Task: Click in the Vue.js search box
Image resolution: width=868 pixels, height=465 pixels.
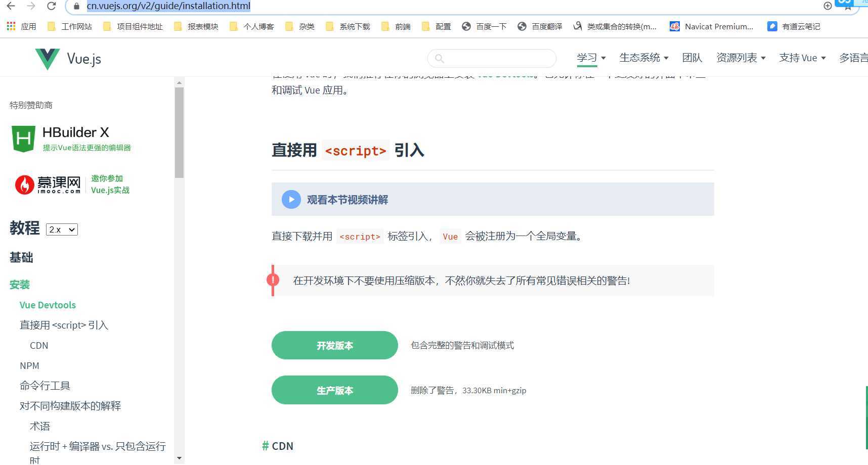Action: [x=492, y=58]
